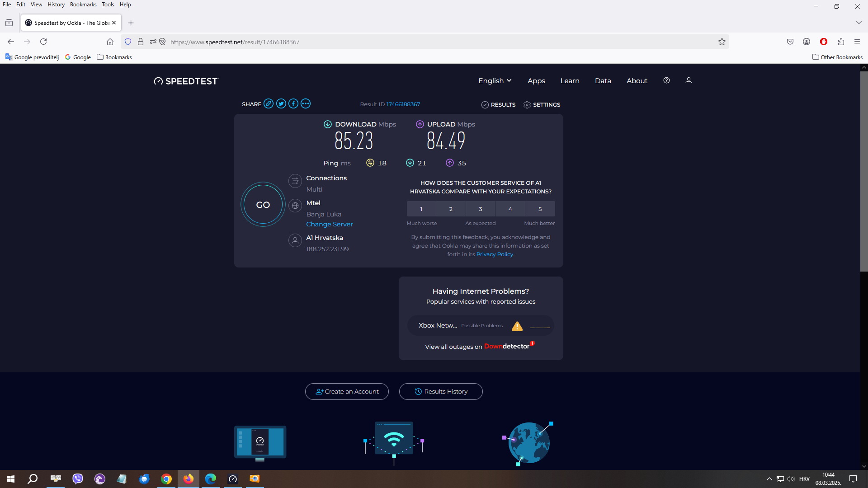The image size is (868, 488).
Task: Click Results History button
Action: [x=441, y=391]
